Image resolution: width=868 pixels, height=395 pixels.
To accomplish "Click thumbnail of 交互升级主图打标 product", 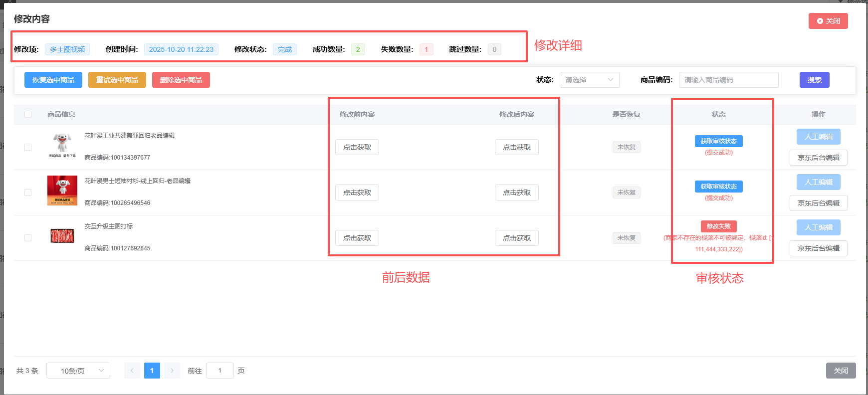I will (62, 236).
